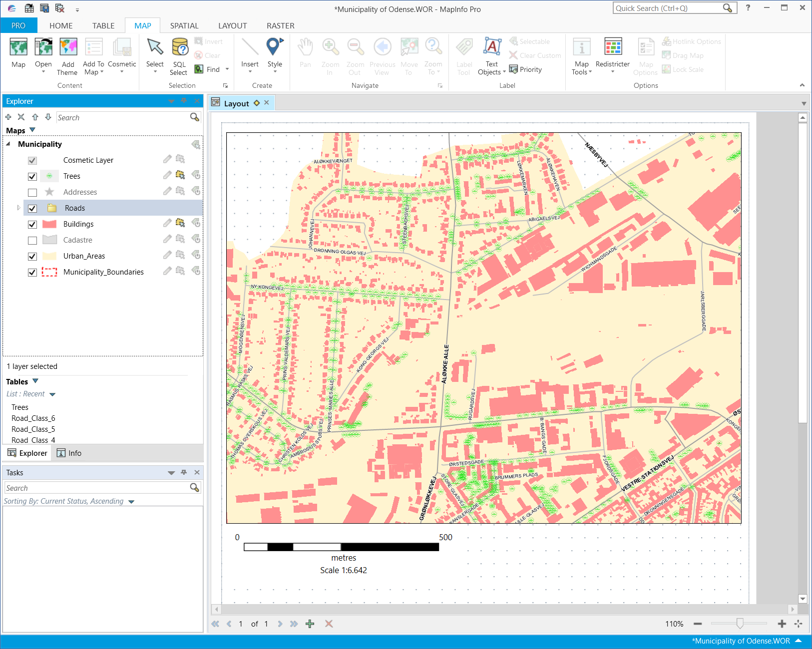Click the search magnifier in Explorer panel

pos(194,117)
